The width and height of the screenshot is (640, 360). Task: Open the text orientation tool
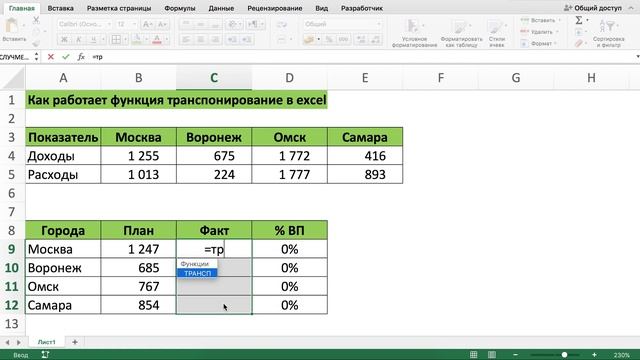pos(232,24)
